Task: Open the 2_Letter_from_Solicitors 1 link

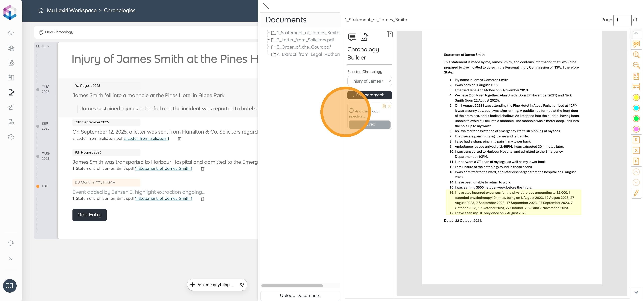Action: click(146, 139)
